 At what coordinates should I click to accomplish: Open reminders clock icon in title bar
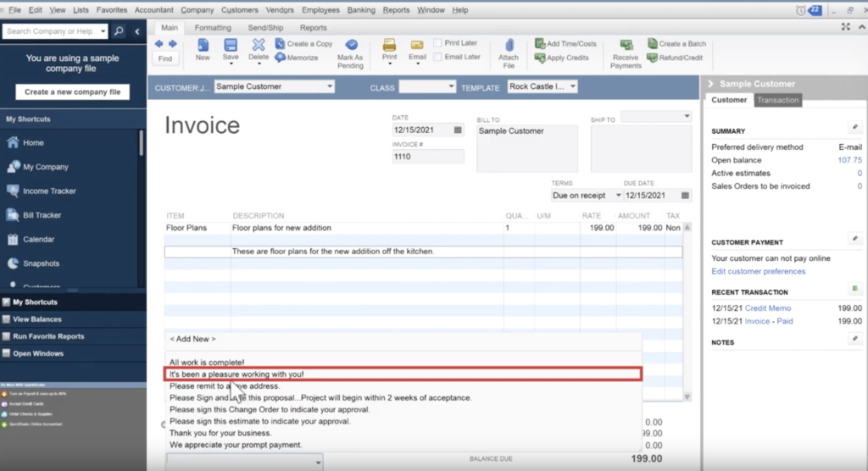click(800, 10)
